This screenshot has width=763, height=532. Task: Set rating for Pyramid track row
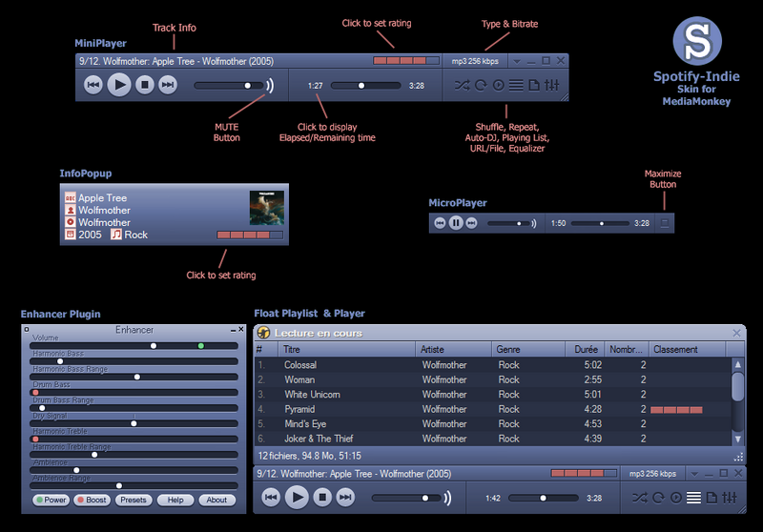[676, 410]
